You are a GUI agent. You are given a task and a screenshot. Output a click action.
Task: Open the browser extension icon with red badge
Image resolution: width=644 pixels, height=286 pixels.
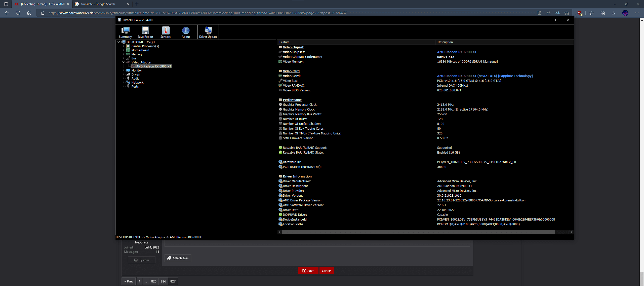pyautogui.click(x=580, y=13)
